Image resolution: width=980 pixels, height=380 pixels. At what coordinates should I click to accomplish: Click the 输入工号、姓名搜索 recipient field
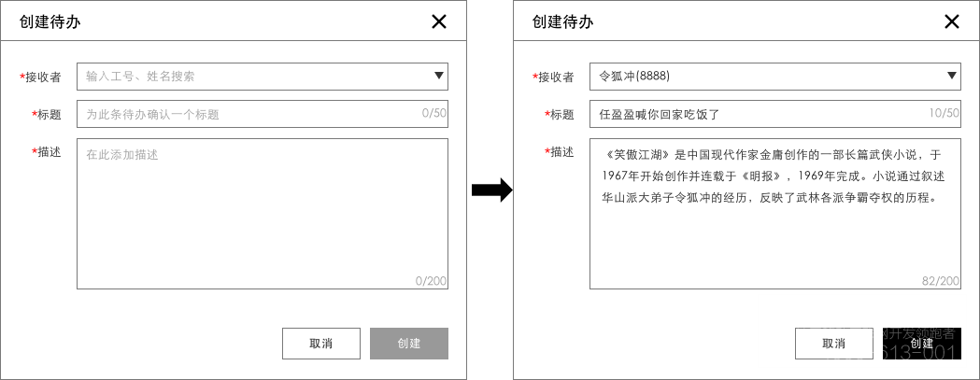252,77
